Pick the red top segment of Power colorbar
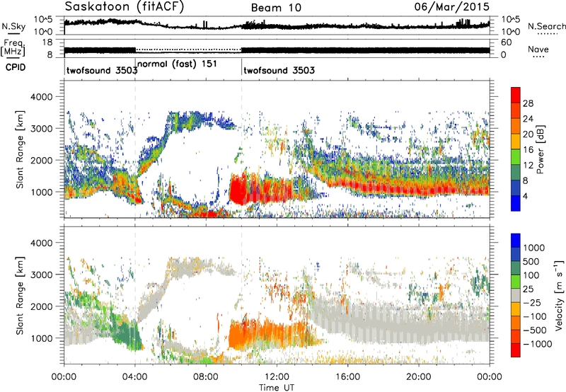The width and height of the screenshot is (566, 392). tap(516, 96)
